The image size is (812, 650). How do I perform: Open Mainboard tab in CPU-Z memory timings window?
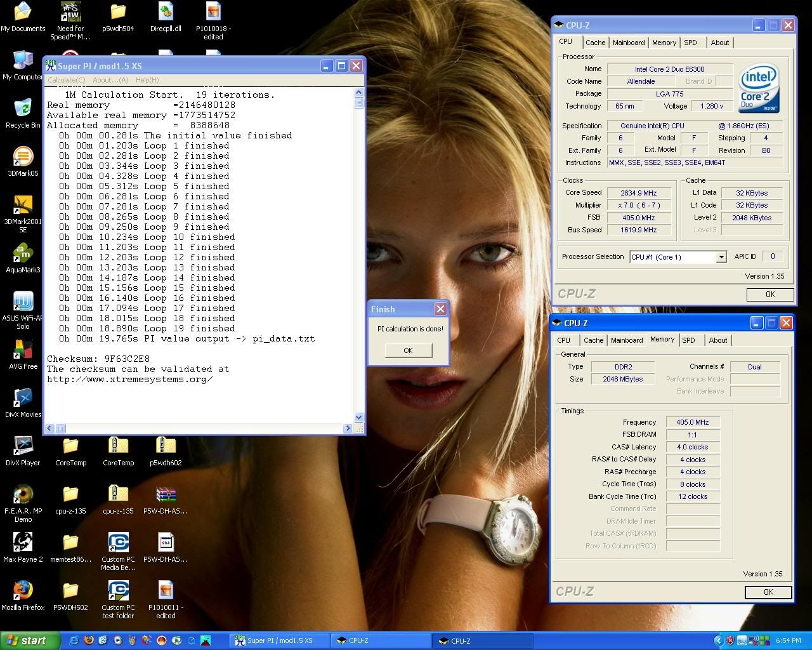tap(627, 340)
